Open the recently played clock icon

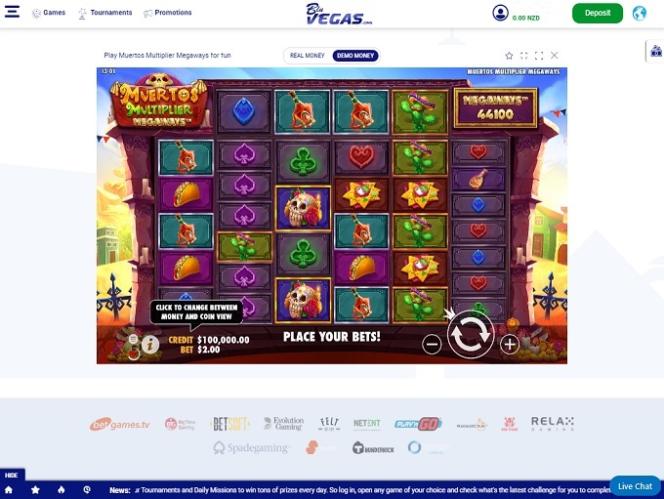click(x=87, y=490)
